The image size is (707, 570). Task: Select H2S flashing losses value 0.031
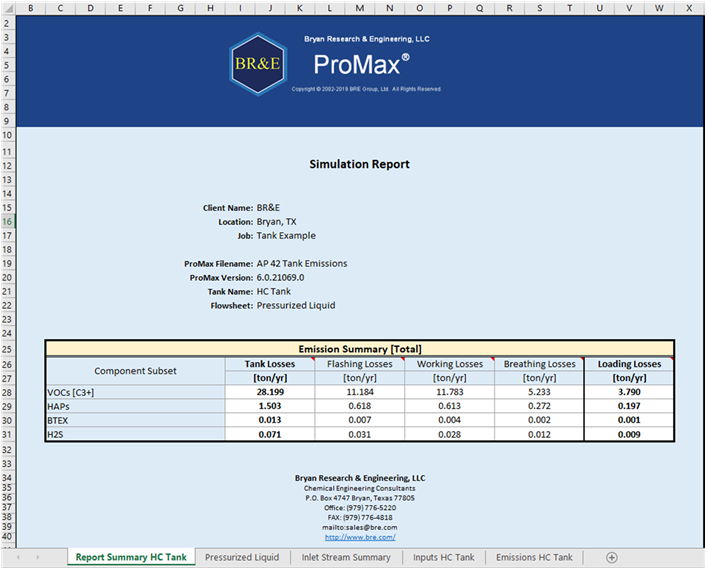(x=359, y=435)
